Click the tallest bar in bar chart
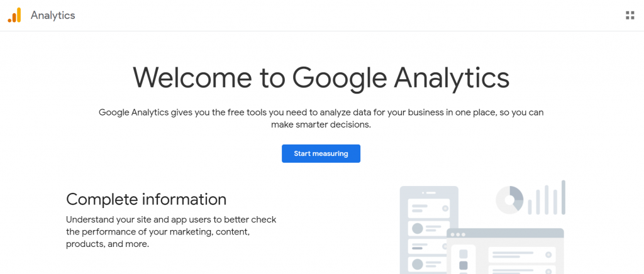Viewport: 644px width, 274px height. pyautogui.click(x=563, y=197)
